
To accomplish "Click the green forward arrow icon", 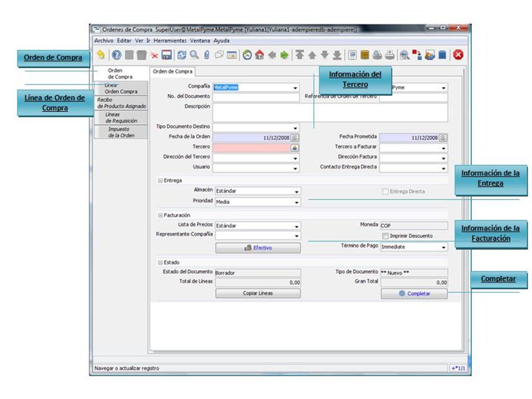I will pyautogui.click(x=284, y=55).
